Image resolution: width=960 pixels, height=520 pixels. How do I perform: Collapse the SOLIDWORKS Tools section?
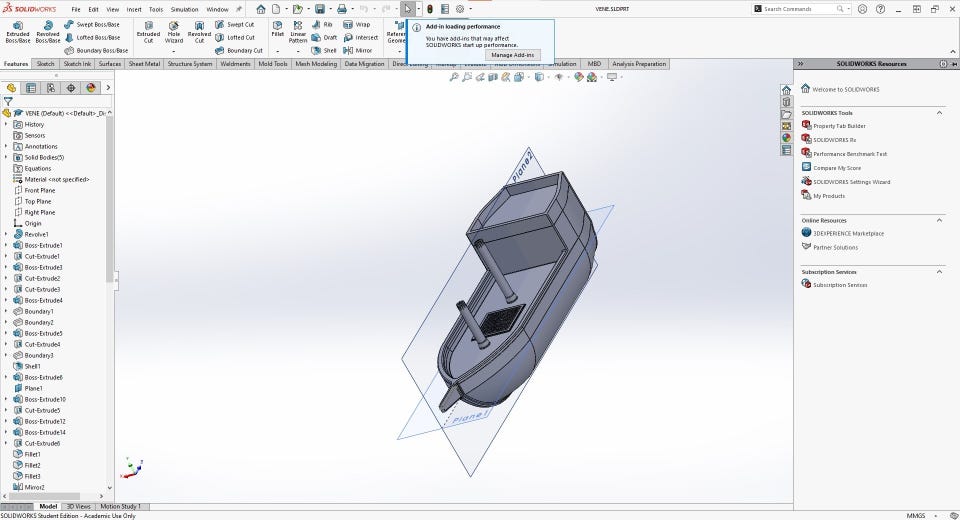939,113
